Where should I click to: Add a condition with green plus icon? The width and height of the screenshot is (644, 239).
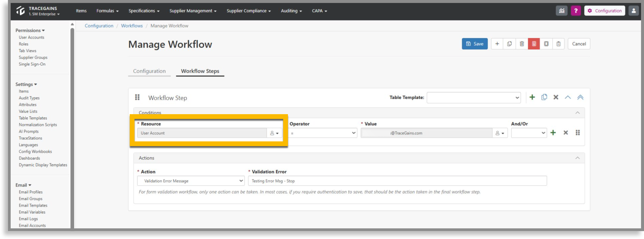click(x=553, y=133)
